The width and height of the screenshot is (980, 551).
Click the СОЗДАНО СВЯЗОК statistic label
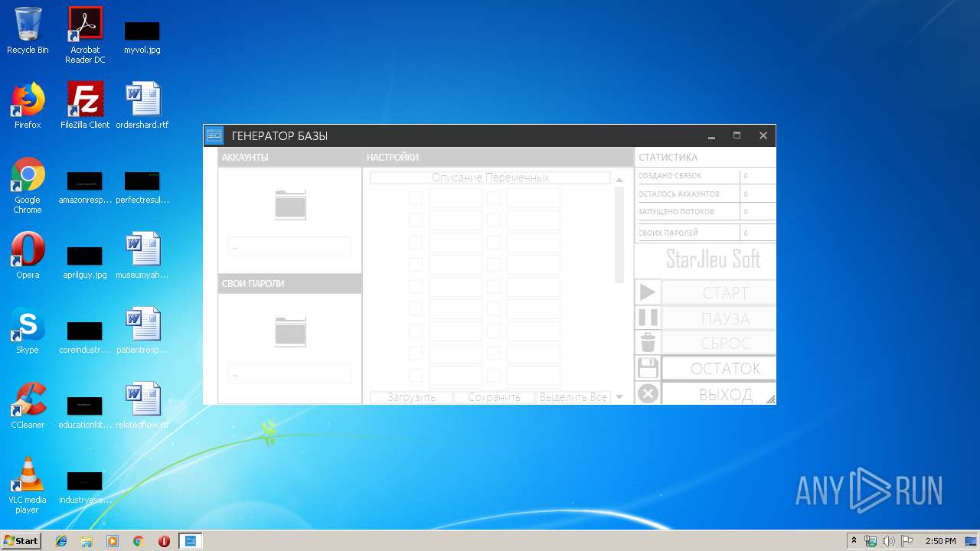click(x=670, y=176)
